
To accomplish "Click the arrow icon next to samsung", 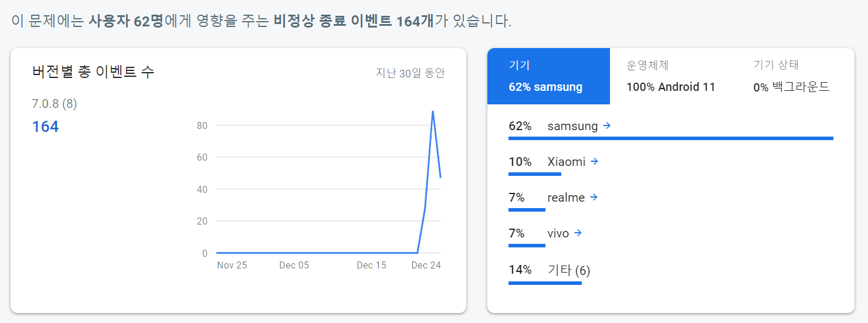I will coord(607,125).
